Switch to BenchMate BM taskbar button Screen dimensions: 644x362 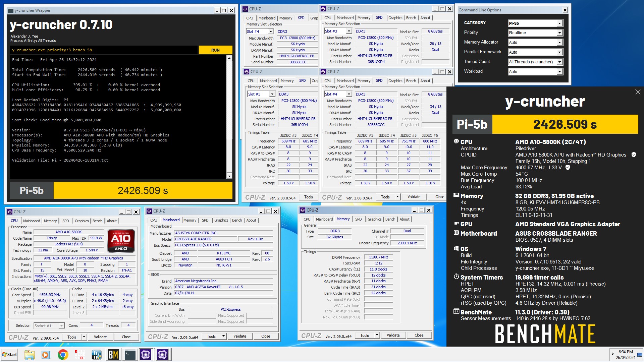point(113,355)
